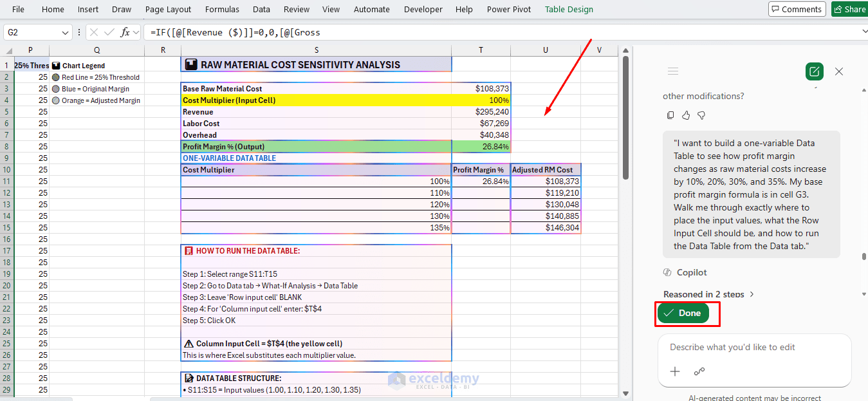Screen dimensions: 868x401
Task: Open the Help tab
Action: click(x=464, y=9)
